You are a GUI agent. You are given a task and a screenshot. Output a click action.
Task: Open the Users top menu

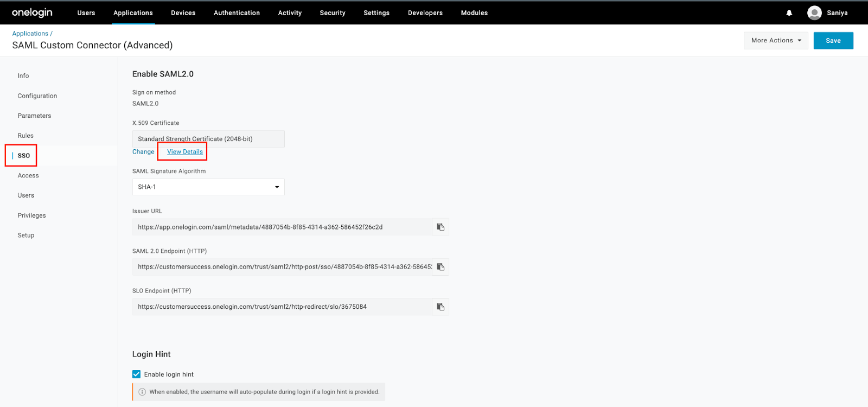(x=86, y=13)
